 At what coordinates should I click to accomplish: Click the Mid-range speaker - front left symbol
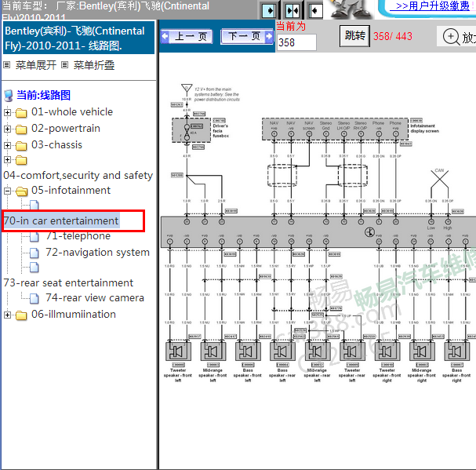(213, 352)
